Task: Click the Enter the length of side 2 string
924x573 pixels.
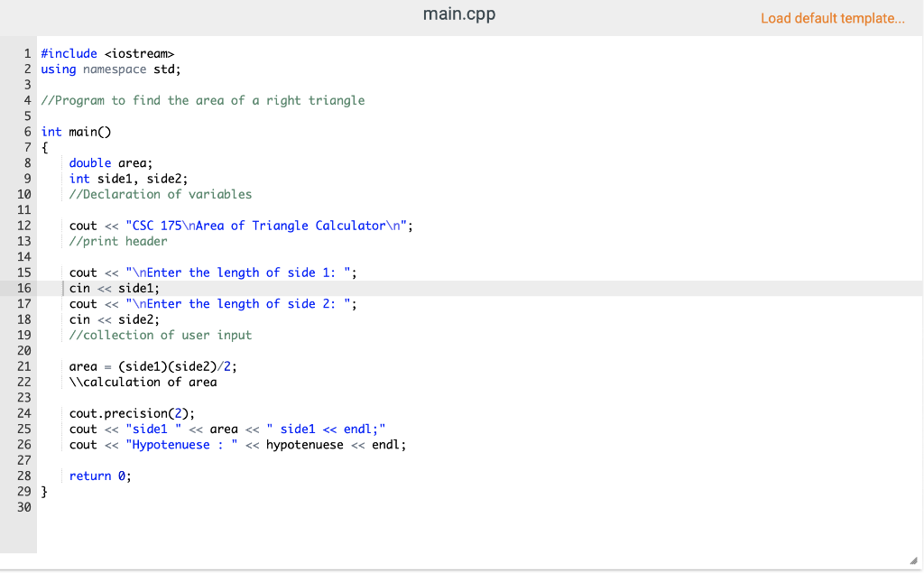Action: [x=212, y=303]
